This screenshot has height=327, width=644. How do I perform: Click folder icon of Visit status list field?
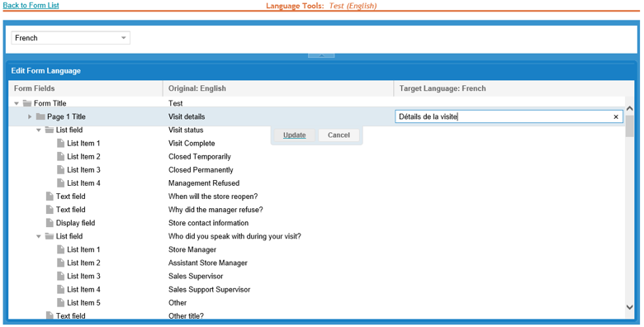[50, 130]
